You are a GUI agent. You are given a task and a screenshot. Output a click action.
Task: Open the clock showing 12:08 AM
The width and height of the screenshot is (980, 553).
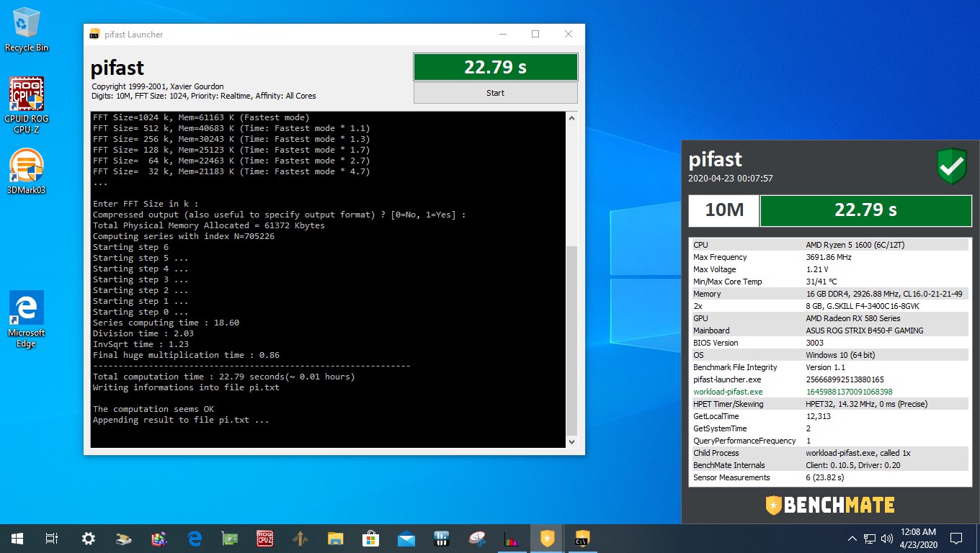[x=917, y=538]
